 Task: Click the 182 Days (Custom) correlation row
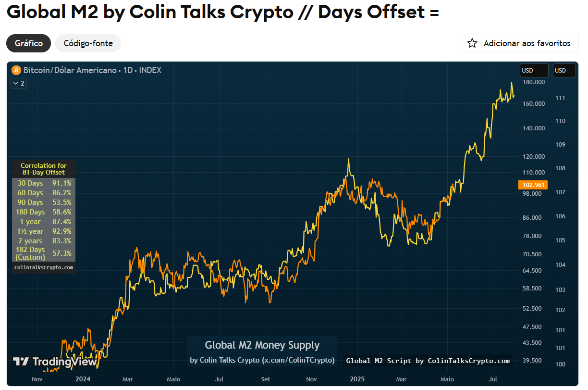pos(43,253)
